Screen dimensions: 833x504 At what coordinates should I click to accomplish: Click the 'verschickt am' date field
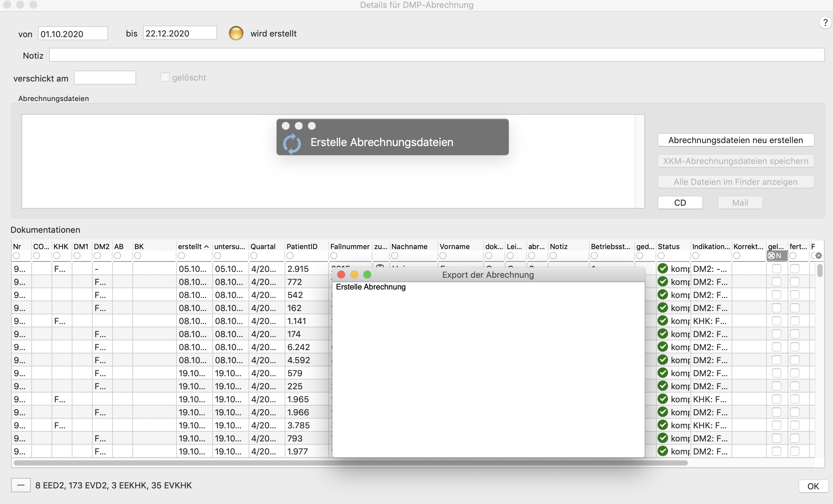(105, 78)
